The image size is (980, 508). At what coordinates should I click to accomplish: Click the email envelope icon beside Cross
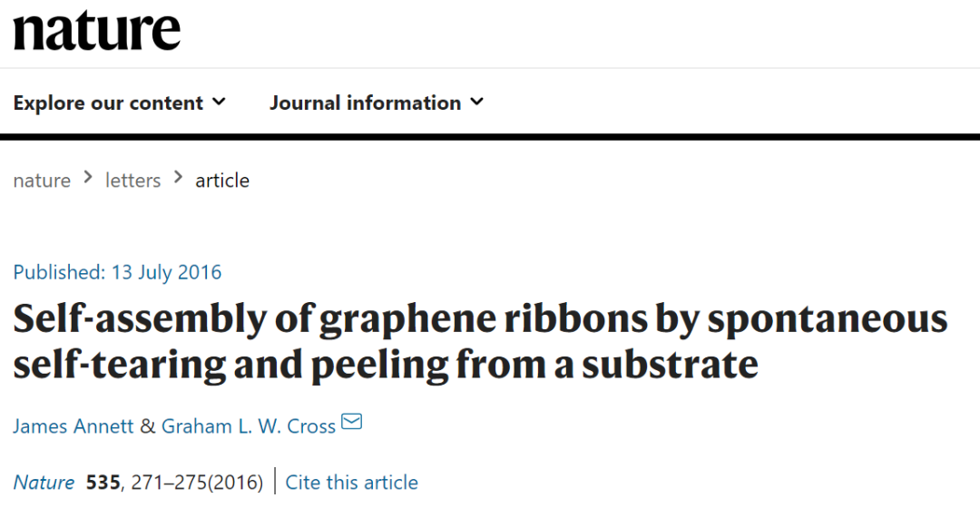351,422
